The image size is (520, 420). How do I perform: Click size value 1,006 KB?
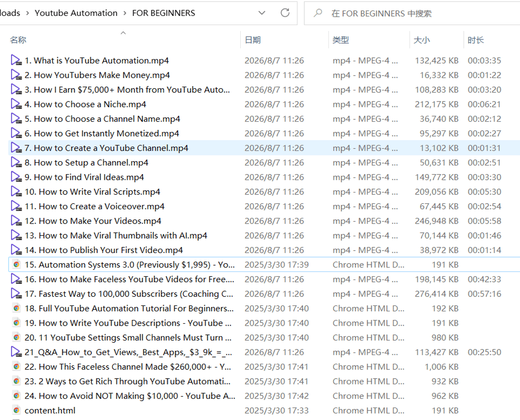(x=442, y=367)
